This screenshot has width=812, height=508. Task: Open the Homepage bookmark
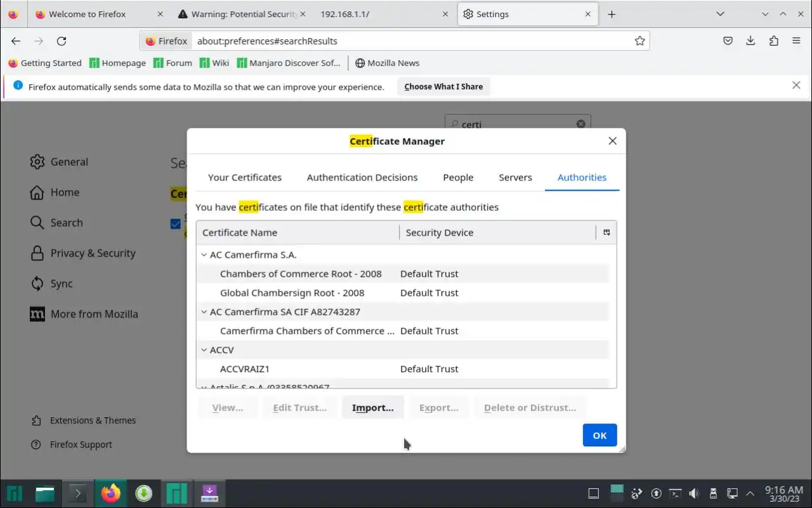pos(118,63)
